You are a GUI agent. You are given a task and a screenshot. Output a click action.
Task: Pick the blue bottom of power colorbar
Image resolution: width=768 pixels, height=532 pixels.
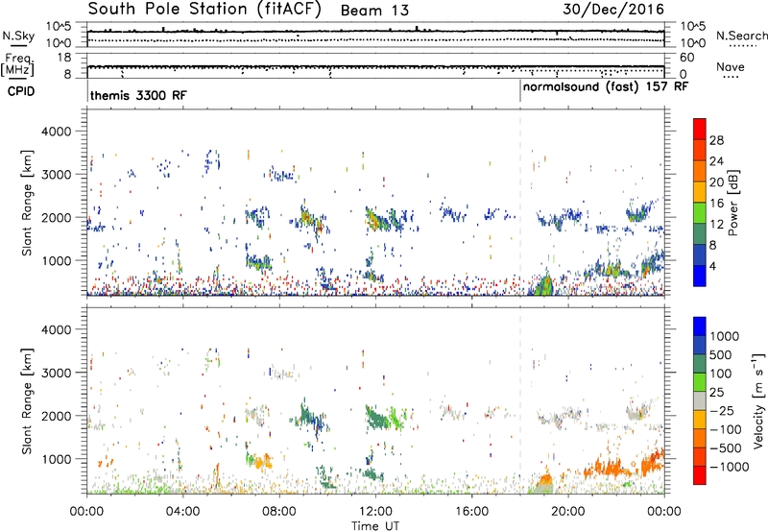pos(700,276)
